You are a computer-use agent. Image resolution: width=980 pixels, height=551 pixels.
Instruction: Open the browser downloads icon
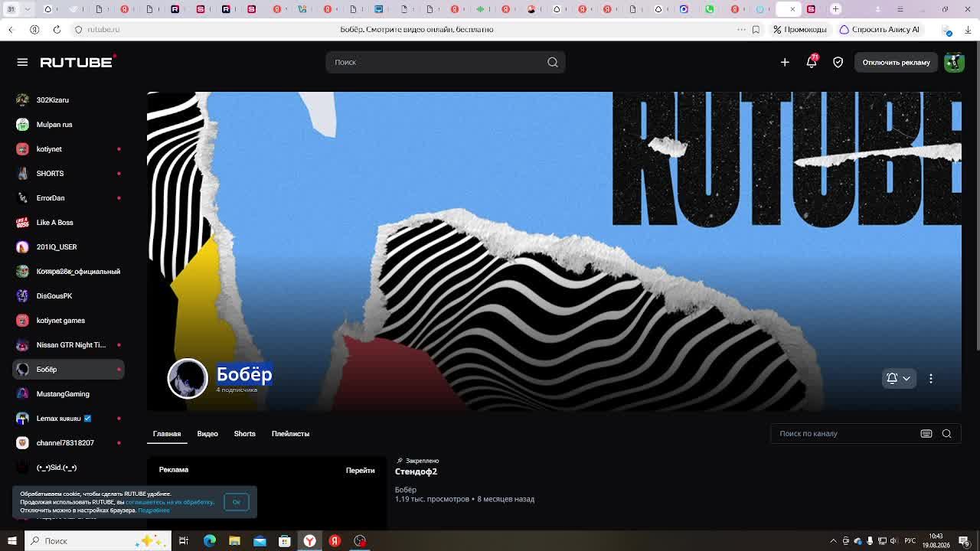click(968, 29)
